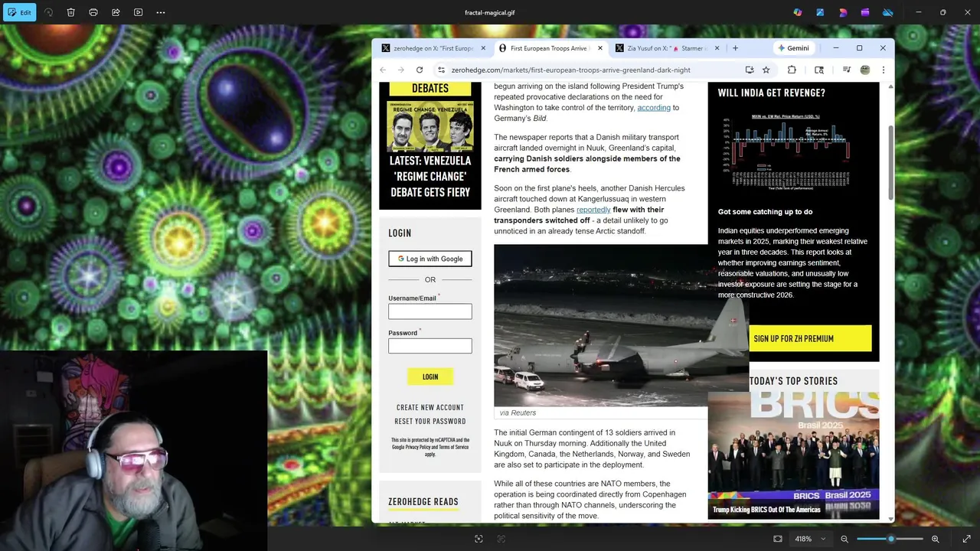
Task: Click the browser forward arrow
Action: 400,70
